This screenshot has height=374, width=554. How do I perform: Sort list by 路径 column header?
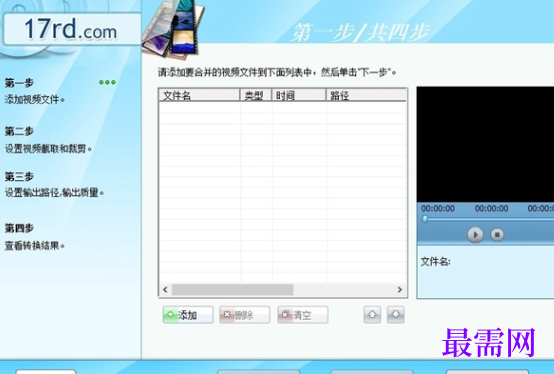coord(366,95)
